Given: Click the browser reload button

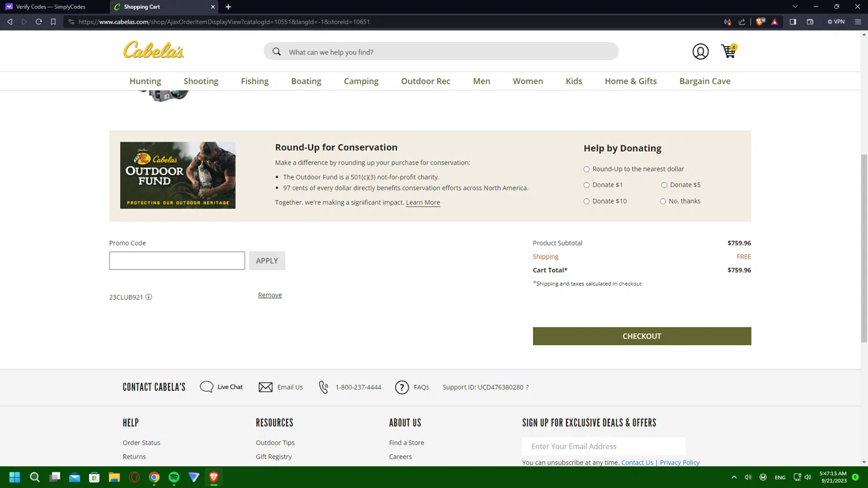Looking at the screenshot, I should [x=39, y=22].
